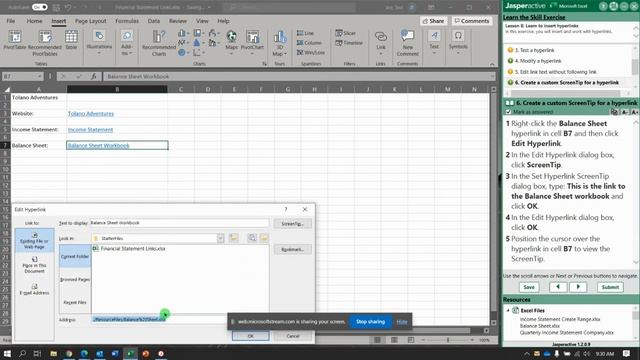Click the Up One Folder icon
Screen dimensions: 640x360
click(233, 238)
